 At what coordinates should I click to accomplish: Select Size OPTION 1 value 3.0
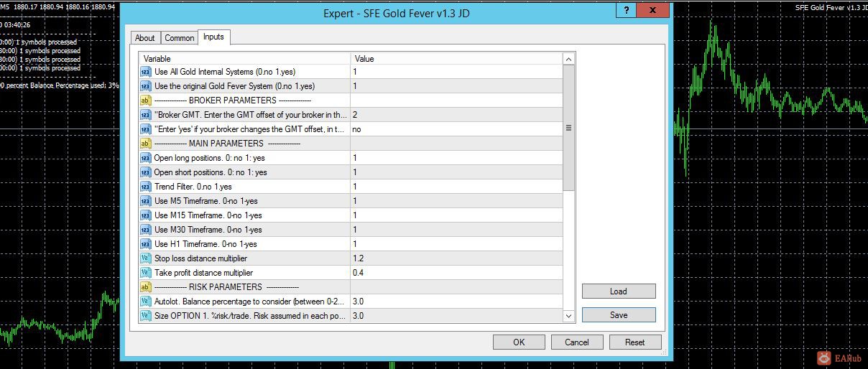456,316
